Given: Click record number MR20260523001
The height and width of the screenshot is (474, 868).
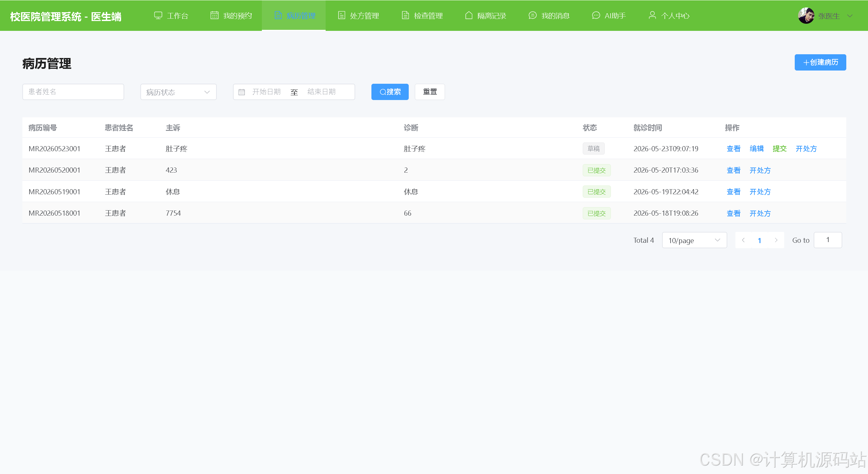Looking at the screenshot, I should (54, 149).
